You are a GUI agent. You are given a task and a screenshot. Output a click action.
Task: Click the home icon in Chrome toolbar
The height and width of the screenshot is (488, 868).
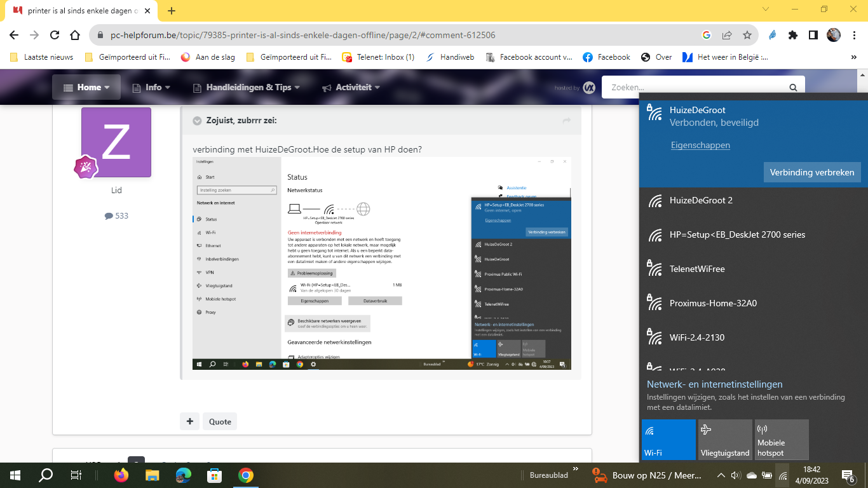[75, 36]
